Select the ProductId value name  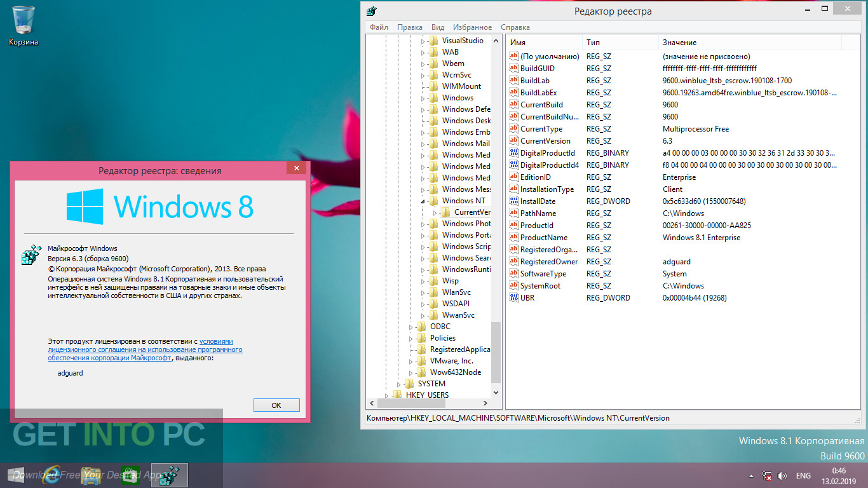click(x=537, y=226)
